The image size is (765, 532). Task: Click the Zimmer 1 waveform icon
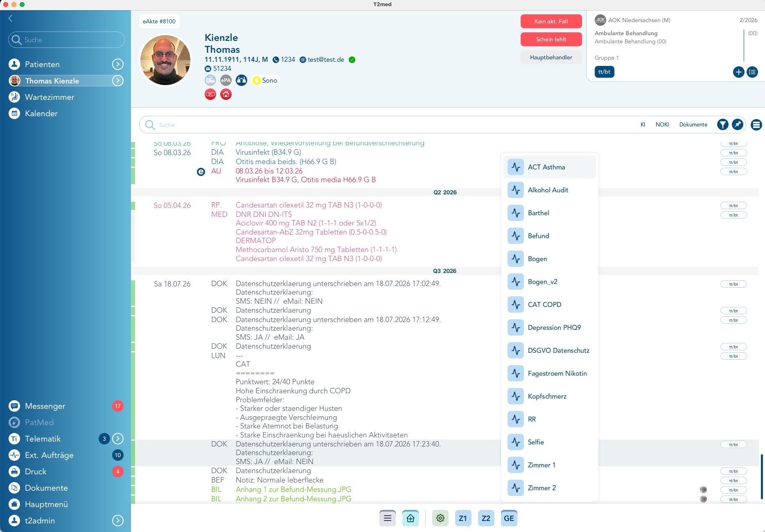[x=516, y=465]
